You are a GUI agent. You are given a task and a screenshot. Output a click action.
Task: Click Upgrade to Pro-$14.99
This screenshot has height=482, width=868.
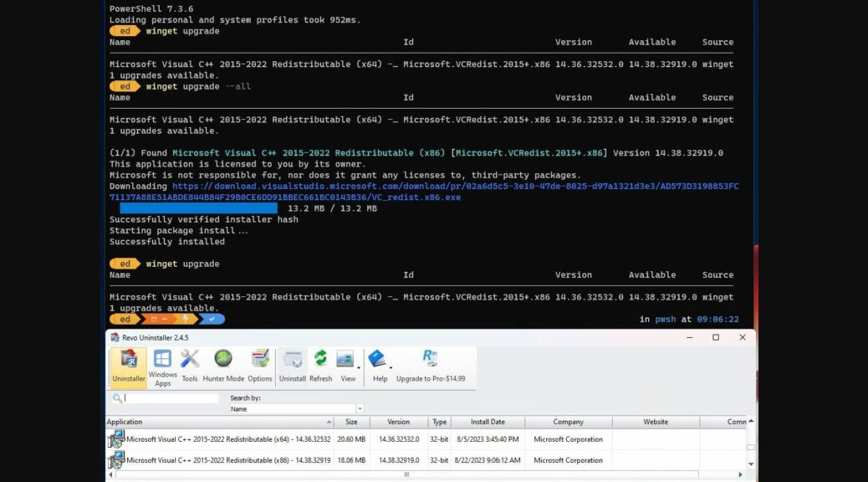click(x=431, y=367)
